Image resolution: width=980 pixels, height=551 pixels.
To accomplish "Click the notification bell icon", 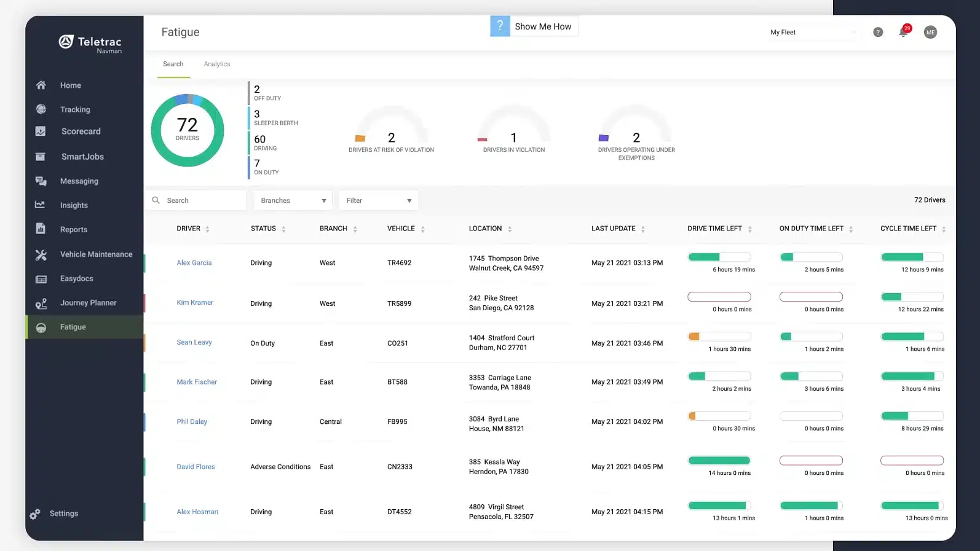I will coord(903,33).
